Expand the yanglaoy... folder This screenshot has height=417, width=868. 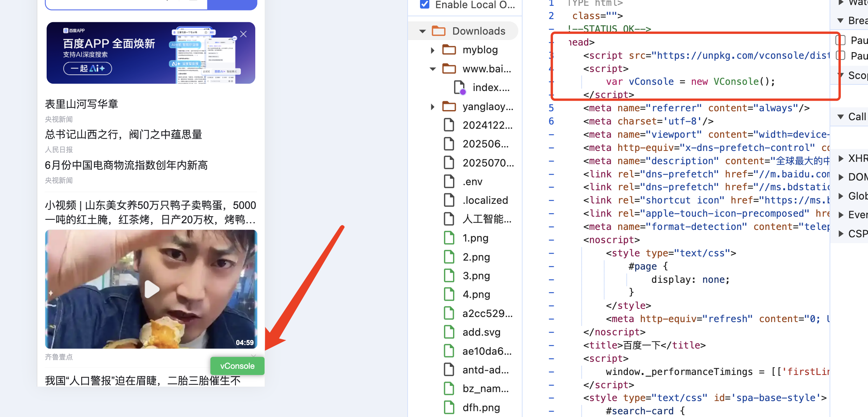432,107
